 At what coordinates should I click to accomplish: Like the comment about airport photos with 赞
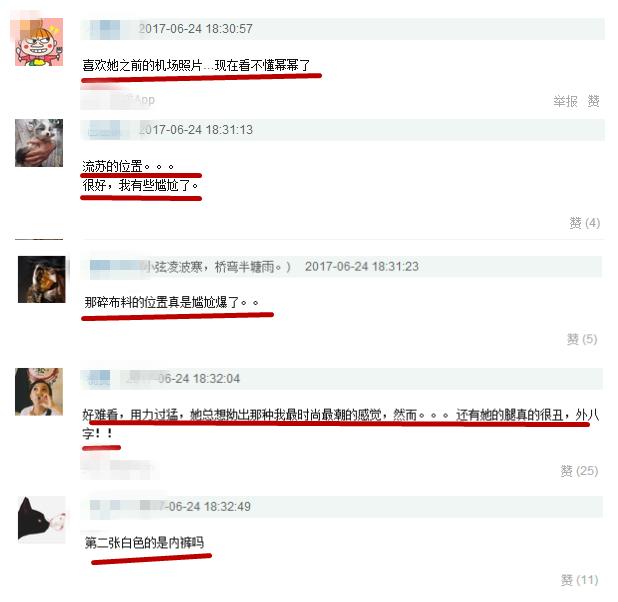pyautogui.click(x=593, y=101)
